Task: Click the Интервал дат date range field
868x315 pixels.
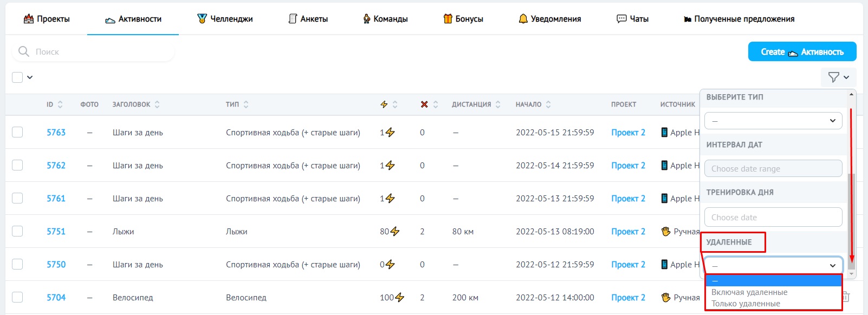Action: pos(773,168)
